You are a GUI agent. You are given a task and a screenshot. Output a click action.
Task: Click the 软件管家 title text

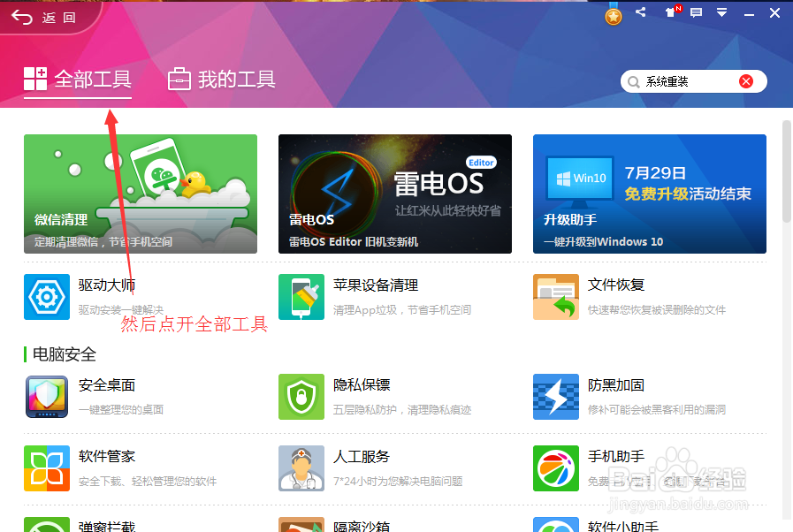coord(107,457)
